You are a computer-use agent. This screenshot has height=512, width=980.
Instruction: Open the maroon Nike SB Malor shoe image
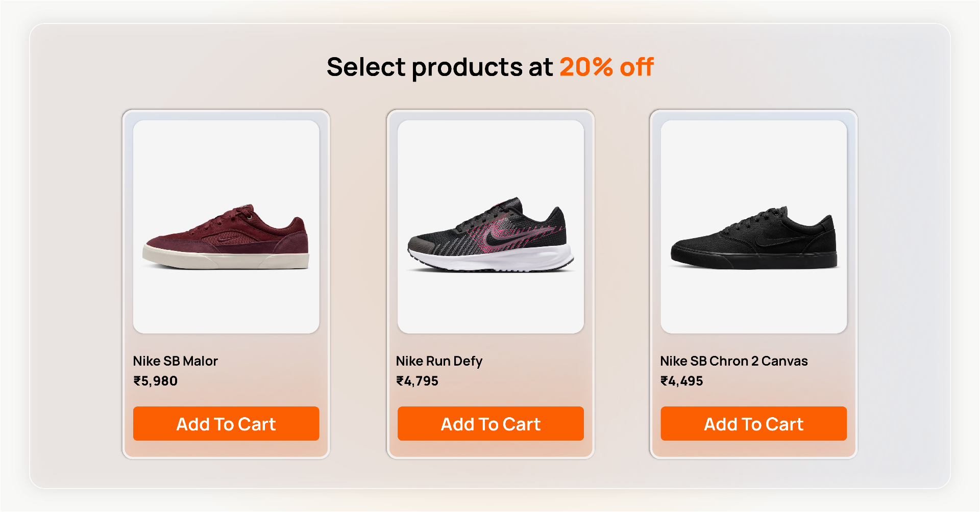tap(226, 227)
